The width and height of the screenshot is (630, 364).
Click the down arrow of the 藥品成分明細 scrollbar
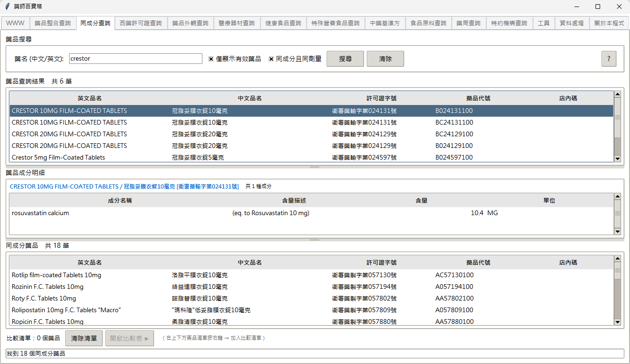[617, 231]
